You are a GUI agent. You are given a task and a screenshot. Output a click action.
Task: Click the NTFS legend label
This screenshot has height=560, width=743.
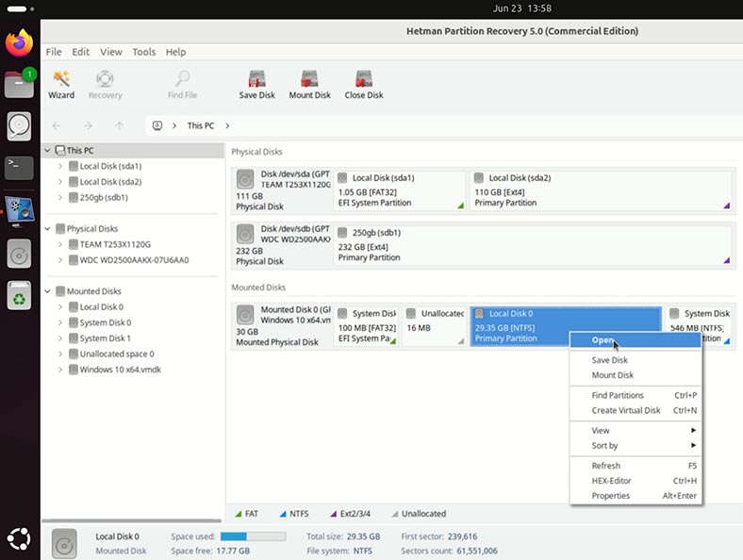coord(299,514)
